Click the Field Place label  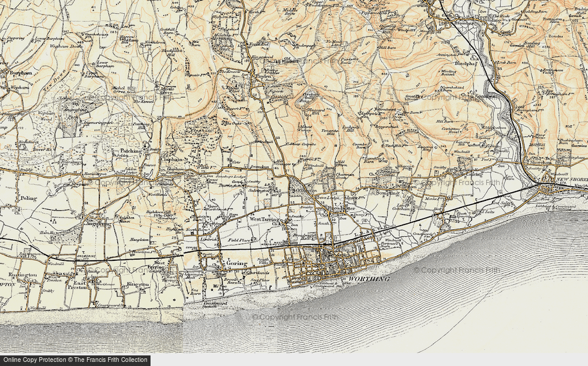click(240, 240)
